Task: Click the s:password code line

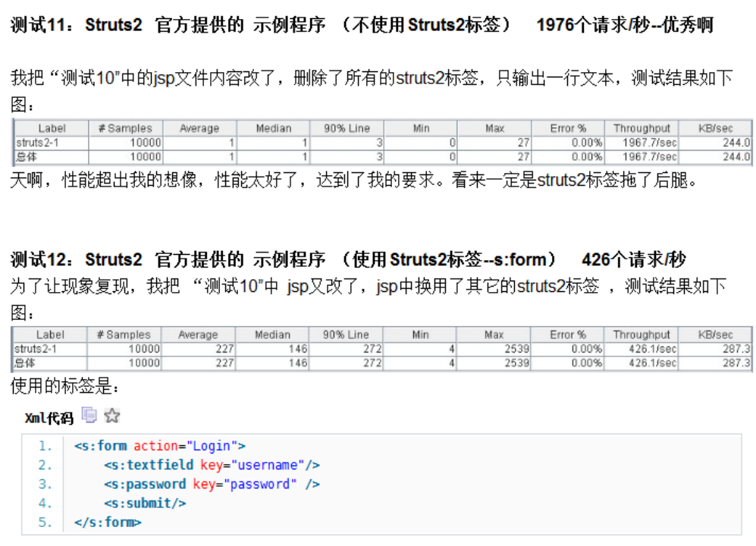Action: click(x=212, y=485)
